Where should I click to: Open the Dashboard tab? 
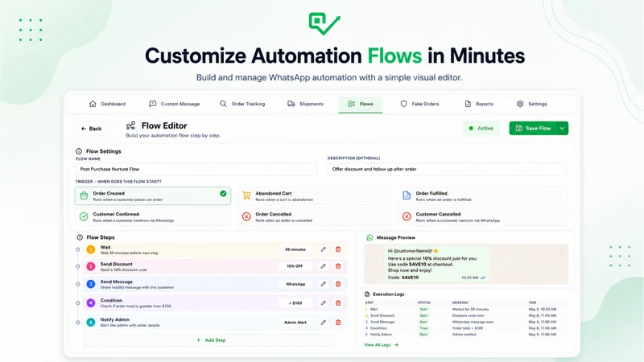tap(107, 104)
